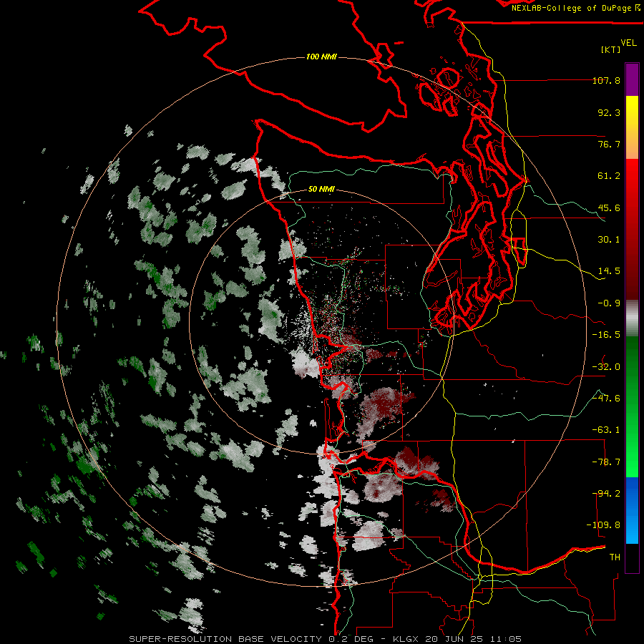Click the 61.2 velocity scale value
The width and height of the screenshot is (644, 644).
point(609,176)
